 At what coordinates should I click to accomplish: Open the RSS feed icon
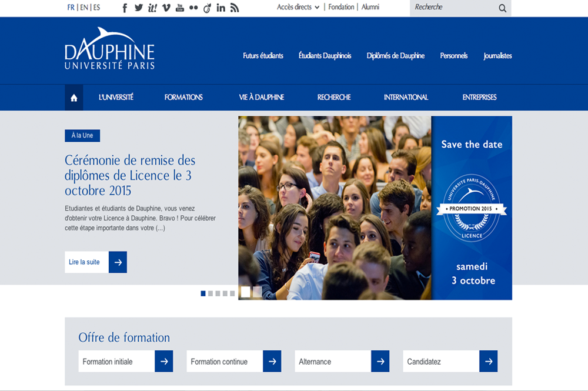[235, 8]
